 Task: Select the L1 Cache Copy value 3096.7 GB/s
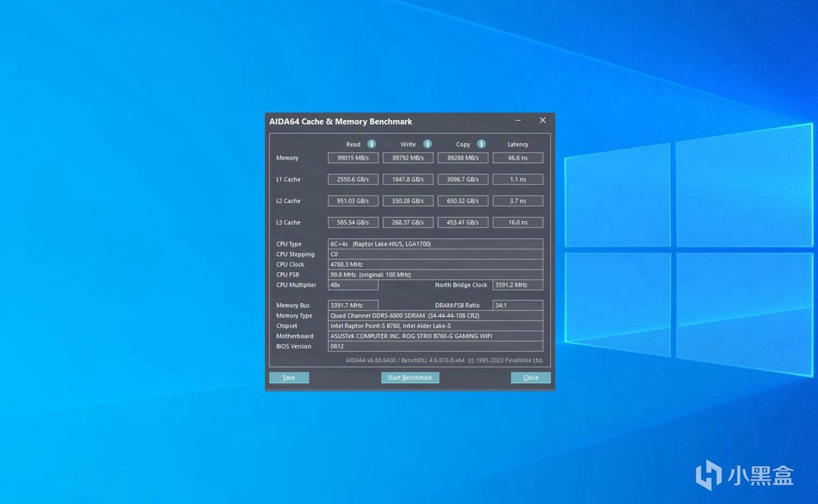[463, 179]
